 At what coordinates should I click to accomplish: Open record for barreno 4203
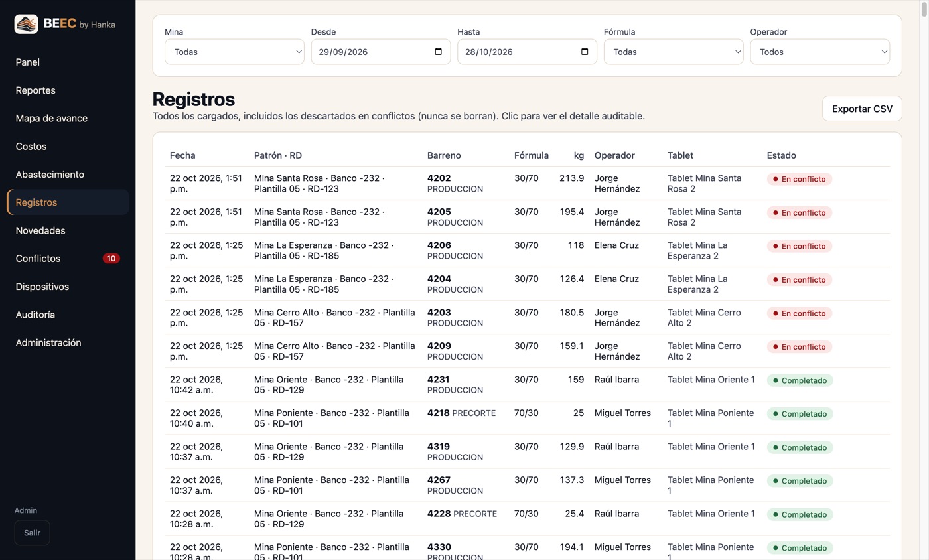[x=528, y=317]
